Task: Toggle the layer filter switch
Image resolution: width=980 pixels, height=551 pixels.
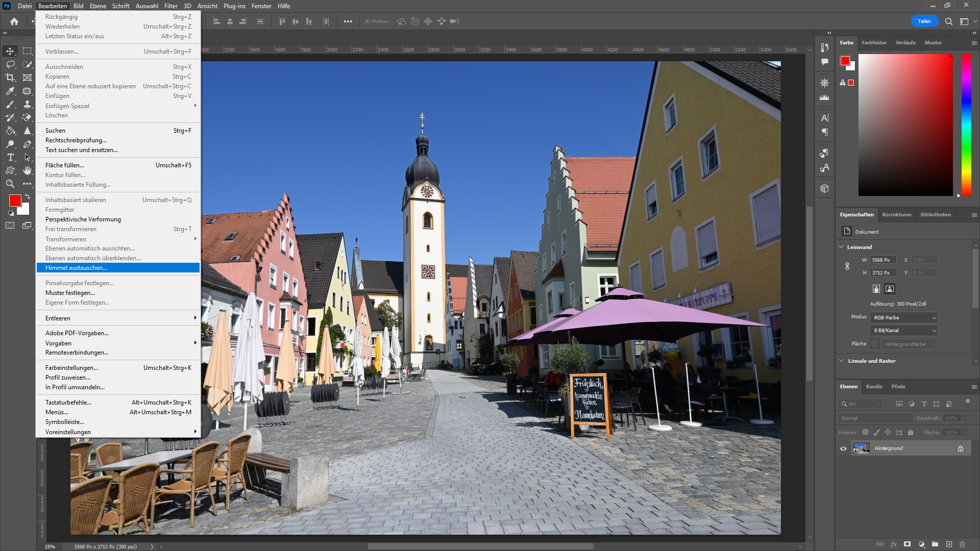Action: (x=967, y=402)
